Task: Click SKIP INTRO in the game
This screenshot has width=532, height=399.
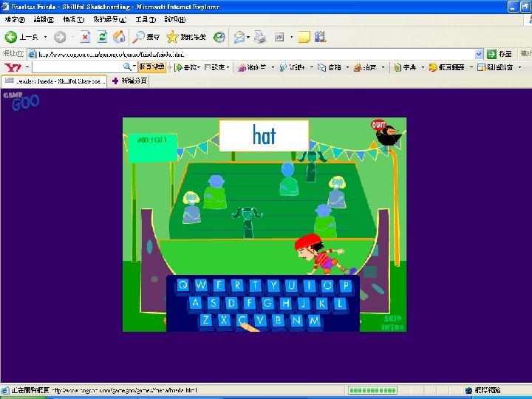Action: click(x=393, y=323)
